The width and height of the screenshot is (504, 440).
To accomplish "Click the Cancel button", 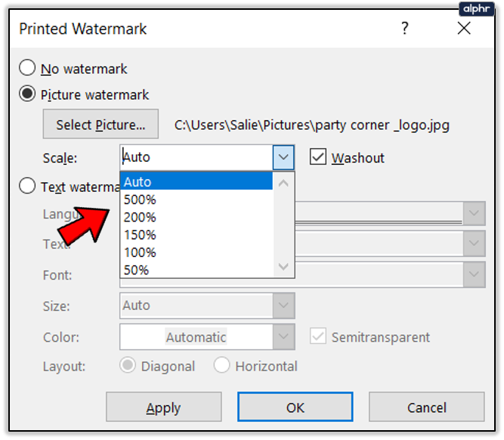I will pos(427,407).
